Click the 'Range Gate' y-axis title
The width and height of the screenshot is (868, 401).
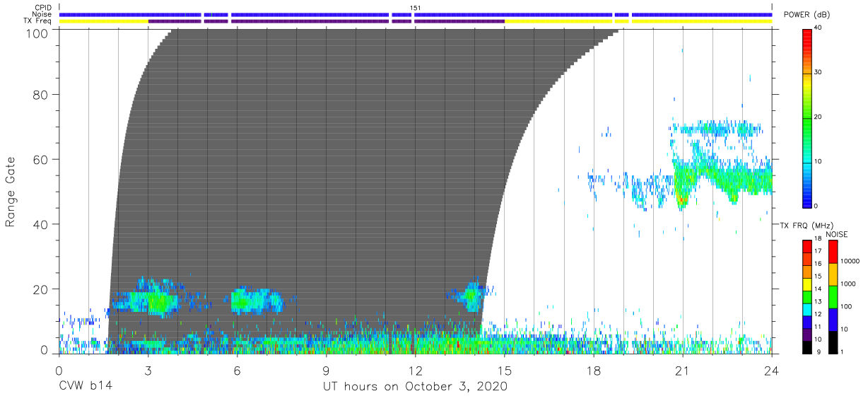pyautogui.click(x=11, y=192)
